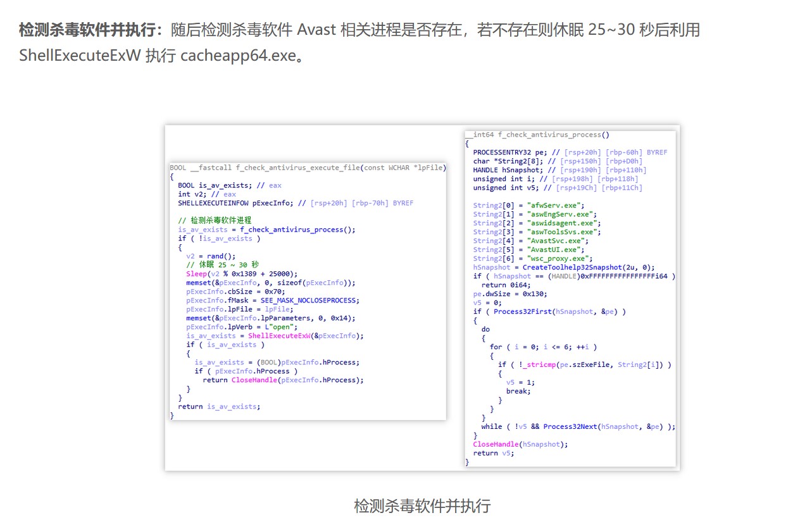800x532 pixels.
Task: Click the pExecInfo.lpVerb = L"open" line
Action: [x=242, y=327]
